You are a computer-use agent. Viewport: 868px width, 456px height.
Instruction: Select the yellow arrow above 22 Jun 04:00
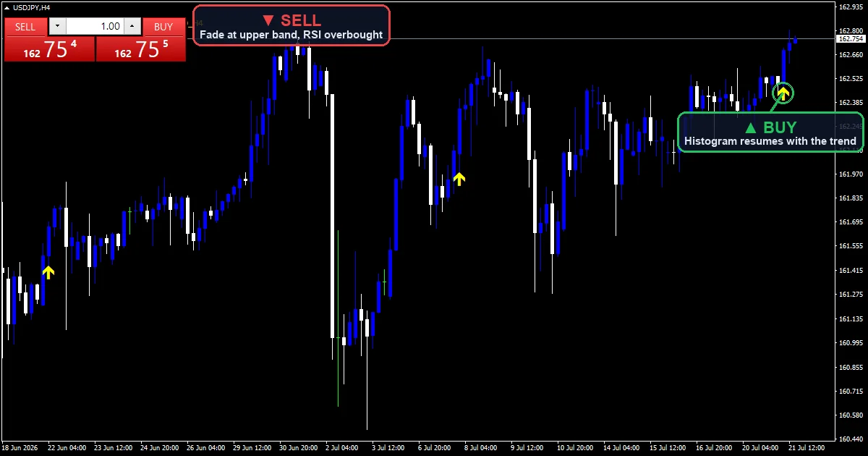click(48, 272)
